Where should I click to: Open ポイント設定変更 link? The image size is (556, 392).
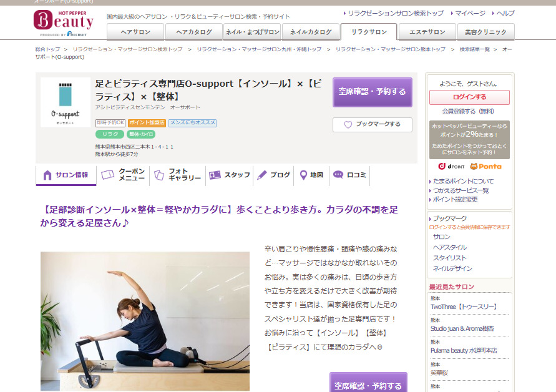455,199
